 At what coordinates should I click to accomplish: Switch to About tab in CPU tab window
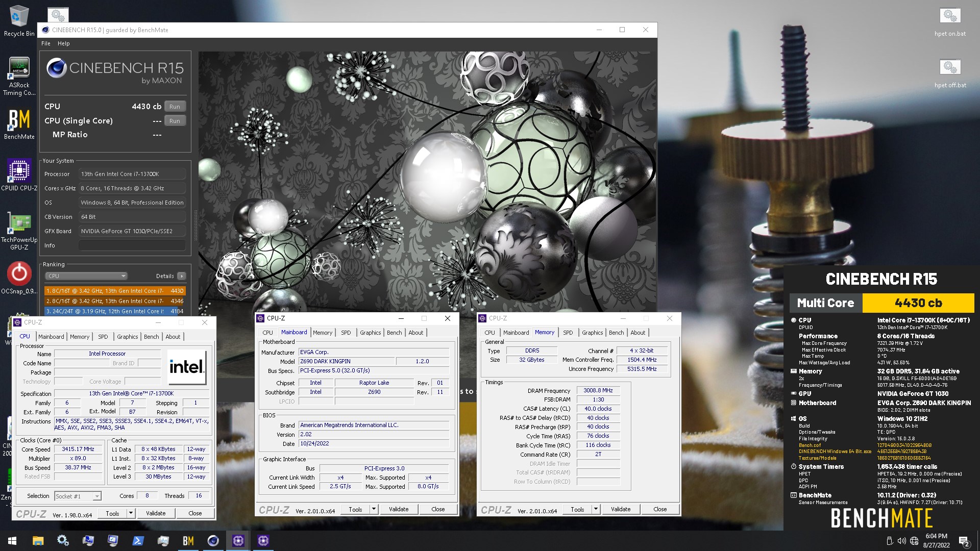(173, 337)
